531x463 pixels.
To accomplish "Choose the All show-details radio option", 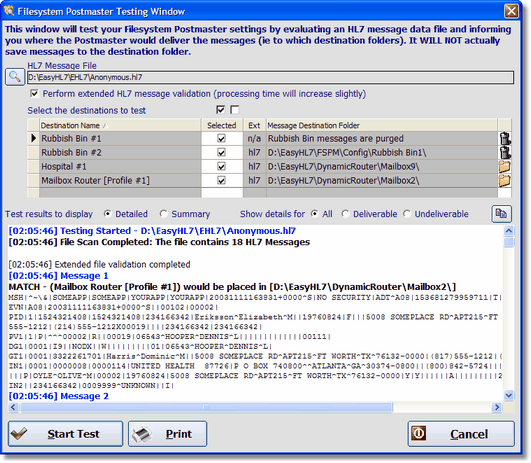I will [315, 214].
